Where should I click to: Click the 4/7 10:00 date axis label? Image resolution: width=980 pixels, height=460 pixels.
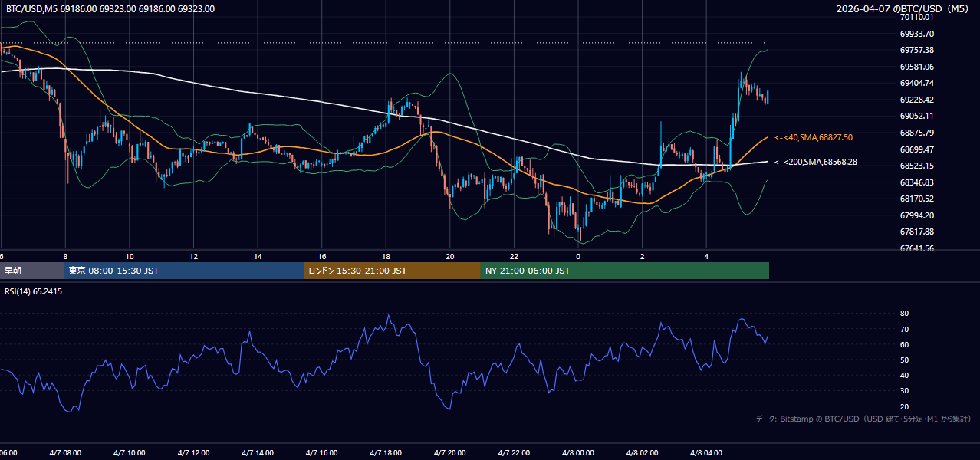click(x=129, y=453)
